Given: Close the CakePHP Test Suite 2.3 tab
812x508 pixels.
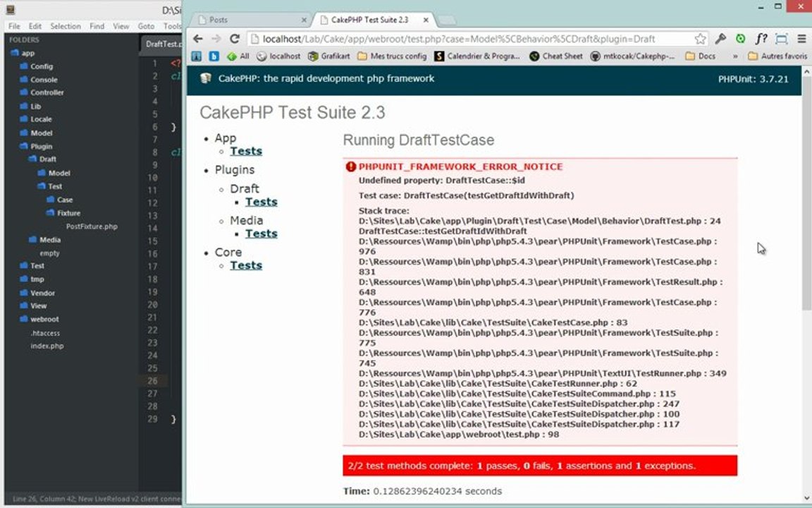Looking at the screenshot, I should pos(426,20).
